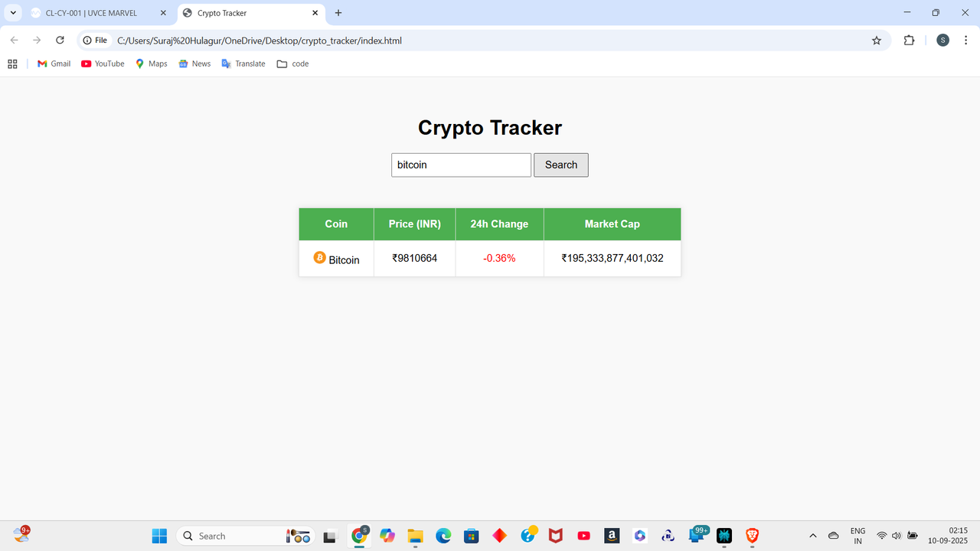The height and width of the screenshot is (551, 980).
Task: Click the Crypto Tracker page heading
Action: [x=490, y=128]
